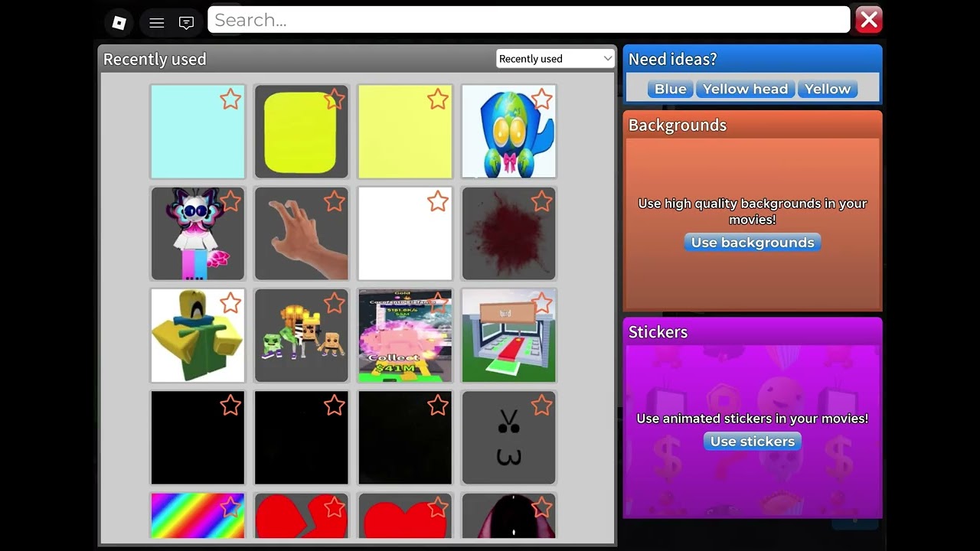This screenshot has width=980, height=551.
Task: Pick the light cyan square image
Action: (198, 132)
